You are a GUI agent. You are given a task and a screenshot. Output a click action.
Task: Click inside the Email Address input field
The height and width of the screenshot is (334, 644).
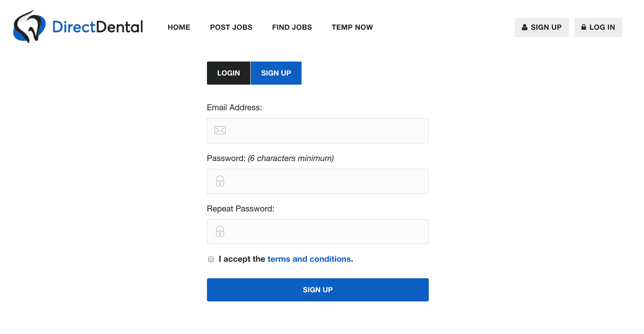[318, 130]
